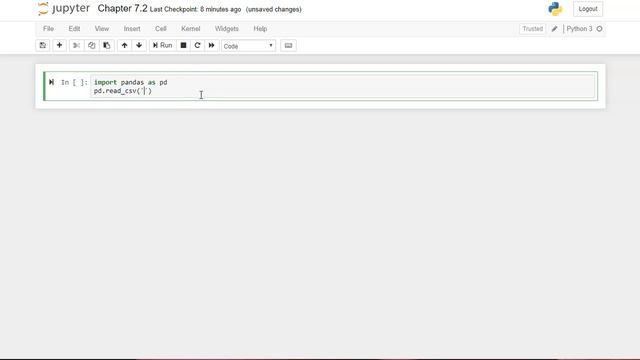This screenshot has width=640, height=360.
Task: Click the unsaved changes status text
Action: tap(273, 9)
